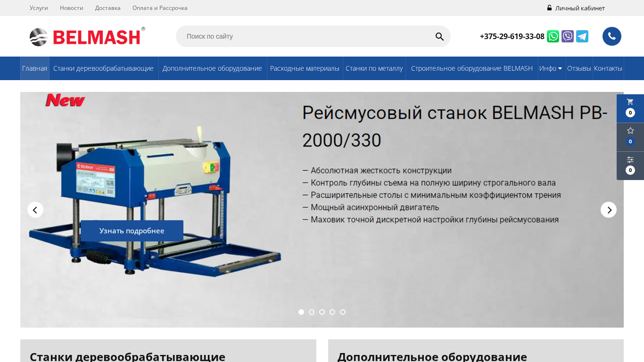Open WhatsApp chat icon
Screen dimensions: 644x362
pyautogui.click(x=553, y=36)
